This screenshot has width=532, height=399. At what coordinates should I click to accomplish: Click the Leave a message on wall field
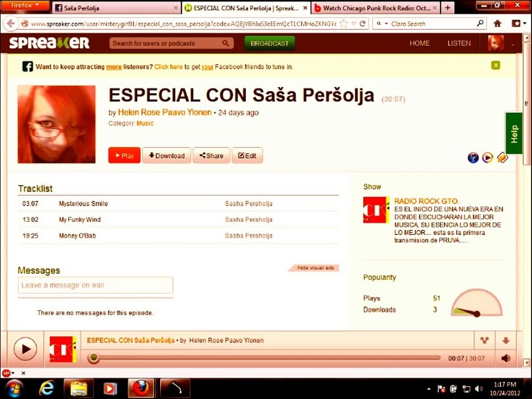point(95,285)
